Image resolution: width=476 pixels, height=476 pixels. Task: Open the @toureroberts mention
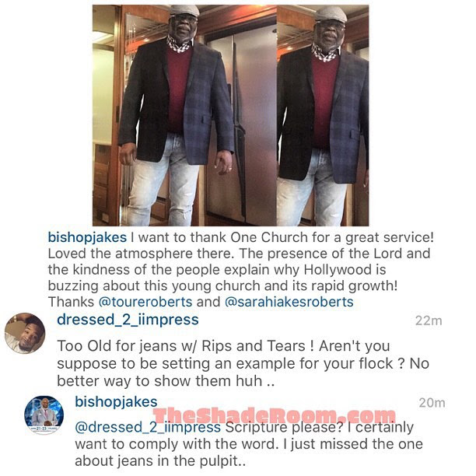click(x=145, y=302)
